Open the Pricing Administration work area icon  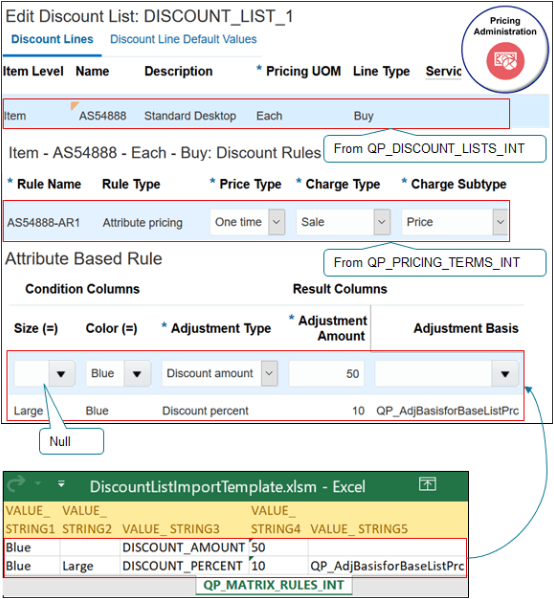pos(505,61)
